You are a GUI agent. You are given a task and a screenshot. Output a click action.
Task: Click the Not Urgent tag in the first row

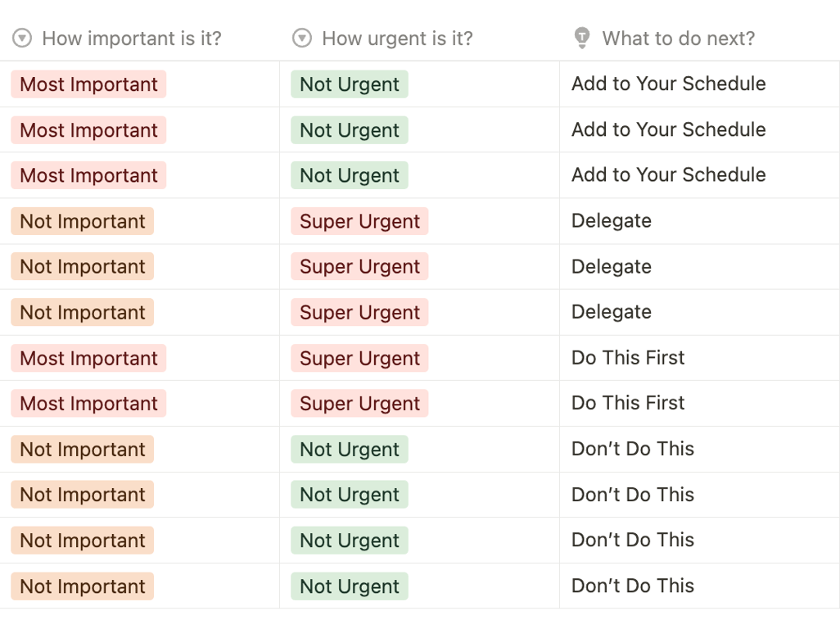350,84
